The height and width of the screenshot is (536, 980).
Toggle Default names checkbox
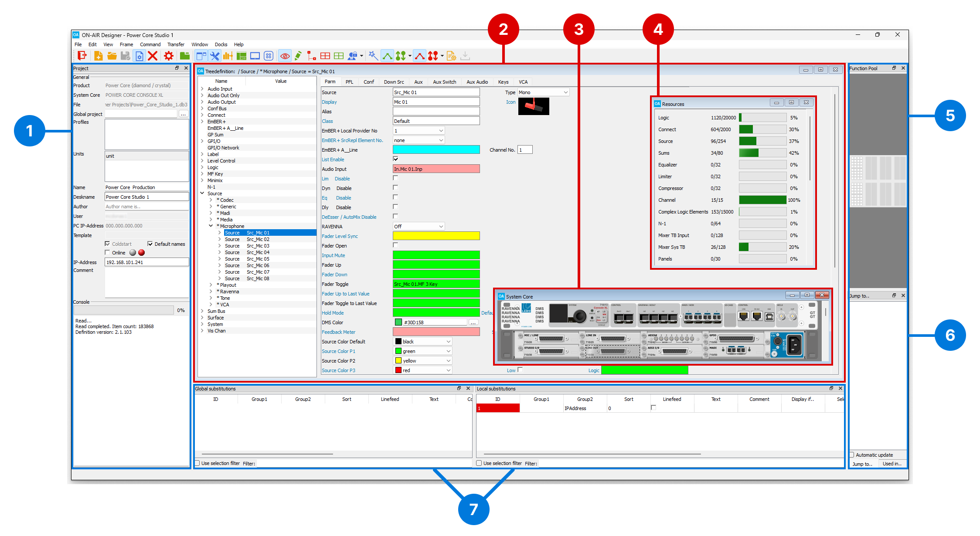click(x=150, y=244)
